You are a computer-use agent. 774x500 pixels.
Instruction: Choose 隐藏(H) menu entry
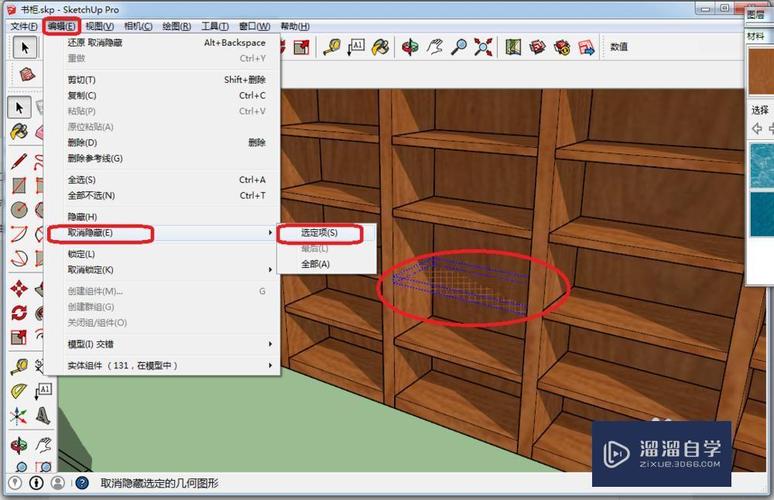(163, 217)
